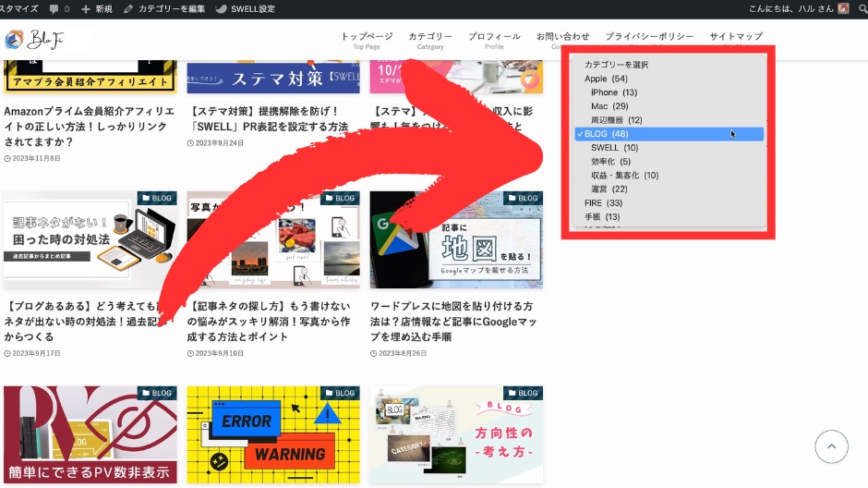Choose Mac (29) in the category dropdown
This screenshot has height=488, width=868.
pyautogui.click(x=669, y=106)
